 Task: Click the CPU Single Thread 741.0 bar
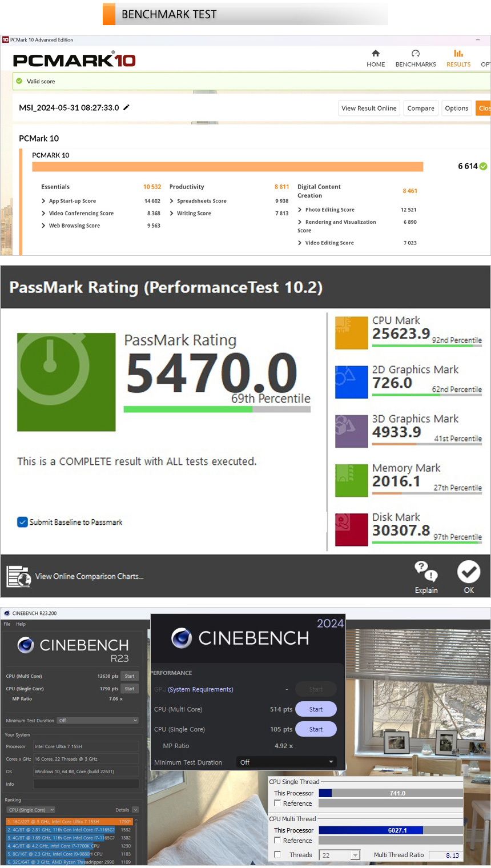tap(391, 793)
